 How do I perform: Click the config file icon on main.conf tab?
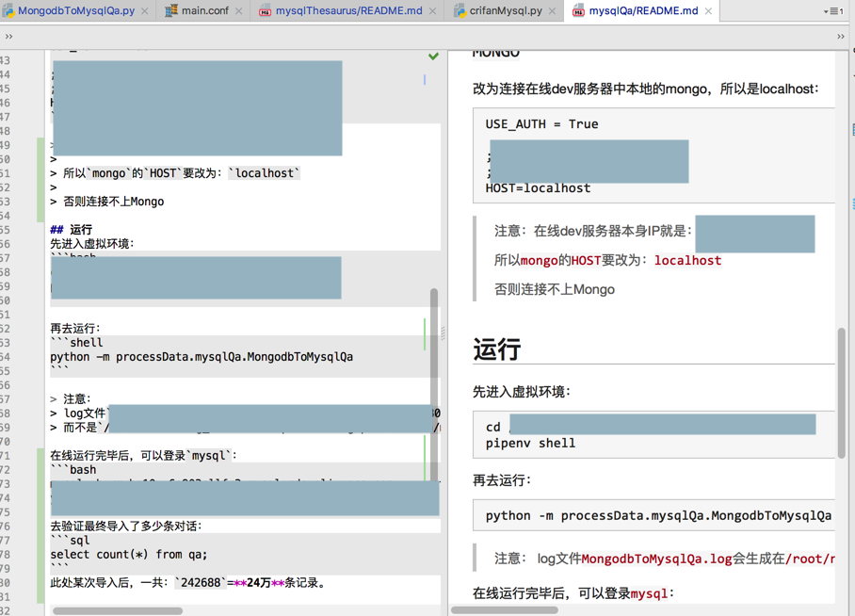(171, 10)
